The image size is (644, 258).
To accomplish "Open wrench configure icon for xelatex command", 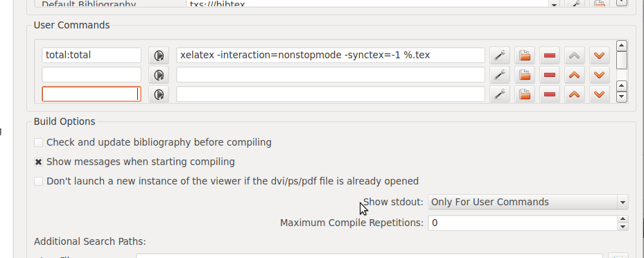I will tap(499, 55).
